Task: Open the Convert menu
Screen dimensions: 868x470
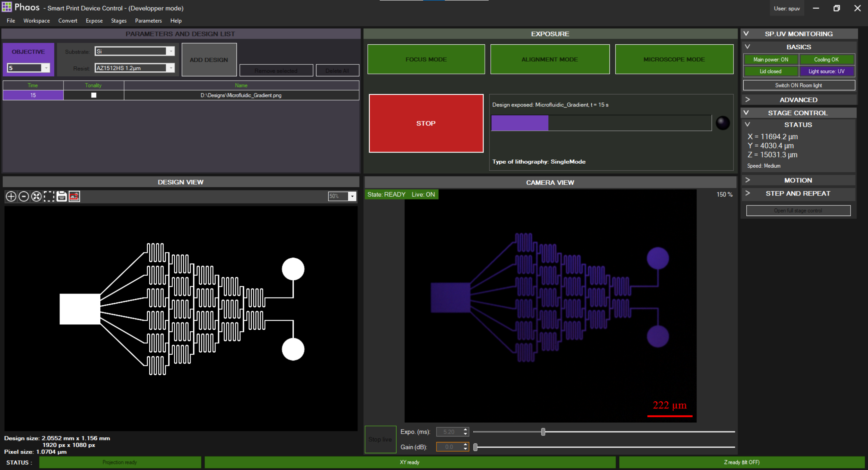Action: point(68,21)
